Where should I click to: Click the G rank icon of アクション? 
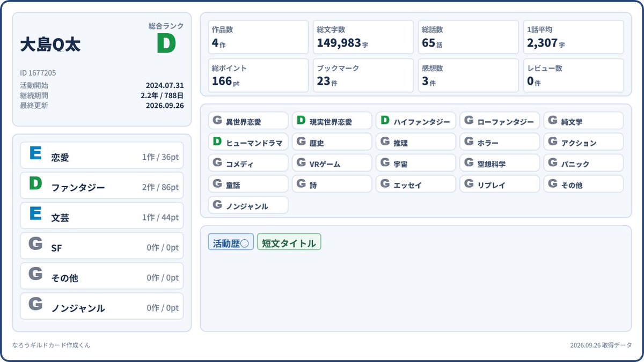pyautogui.click(x=552, y=142)
